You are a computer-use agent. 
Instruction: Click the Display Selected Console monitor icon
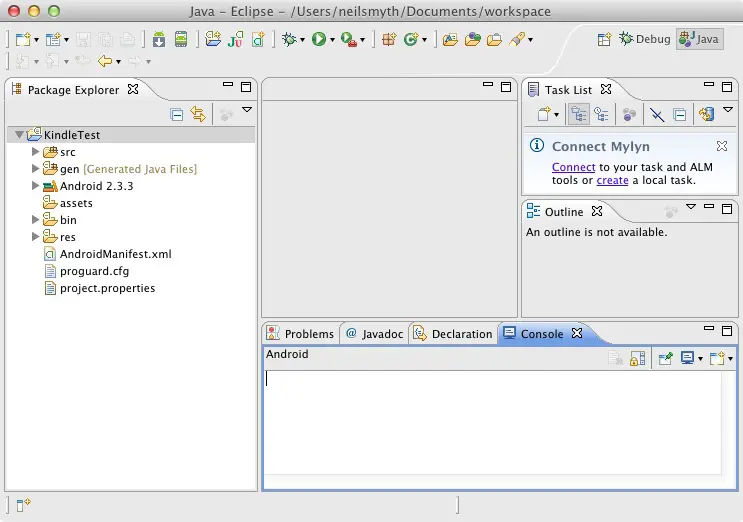pyautogui.click(x=687, y=358)
